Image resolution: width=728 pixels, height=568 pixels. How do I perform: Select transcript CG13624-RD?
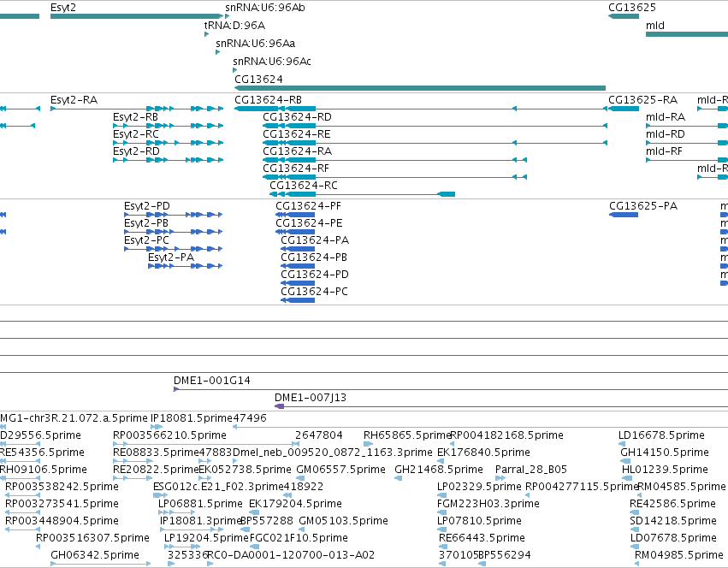pyautogui.click(x=435, y=126)
